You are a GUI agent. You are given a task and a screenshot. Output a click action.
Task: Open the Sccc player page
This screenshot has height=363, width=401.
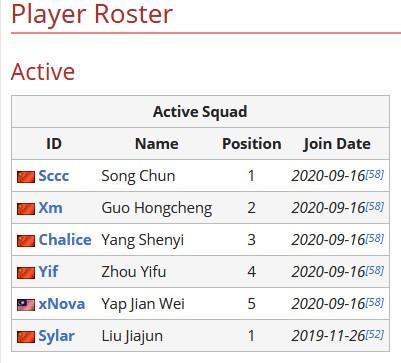coord(54,176)
